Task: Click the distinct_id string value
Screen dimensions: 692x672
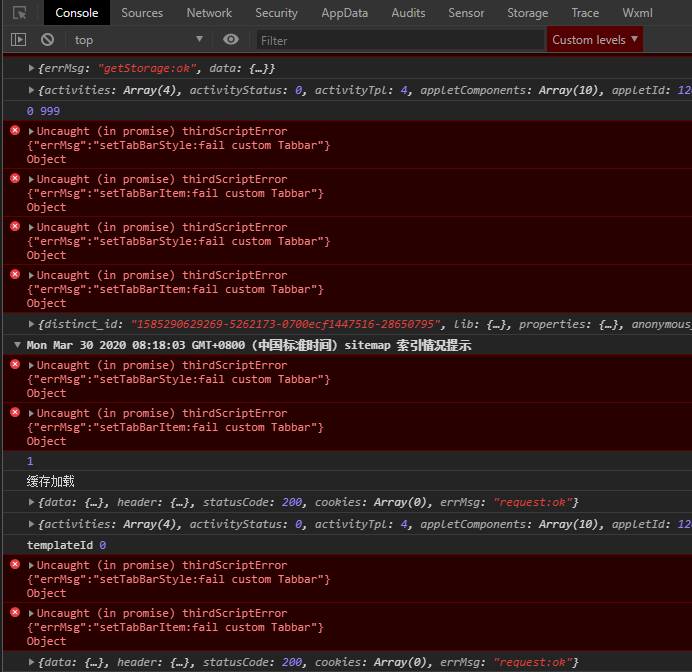Action: tap(286, 324)
